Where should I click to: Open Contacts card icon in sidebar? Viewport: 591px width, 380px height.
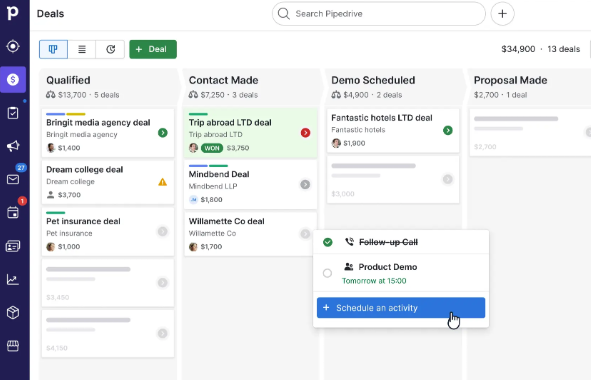13,246
